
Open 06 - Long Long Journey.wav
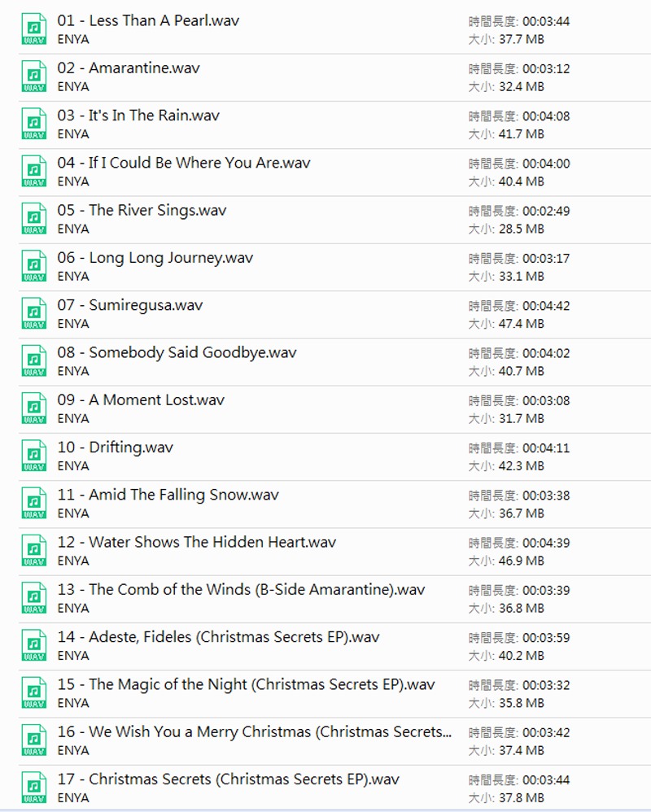point(155,258)
